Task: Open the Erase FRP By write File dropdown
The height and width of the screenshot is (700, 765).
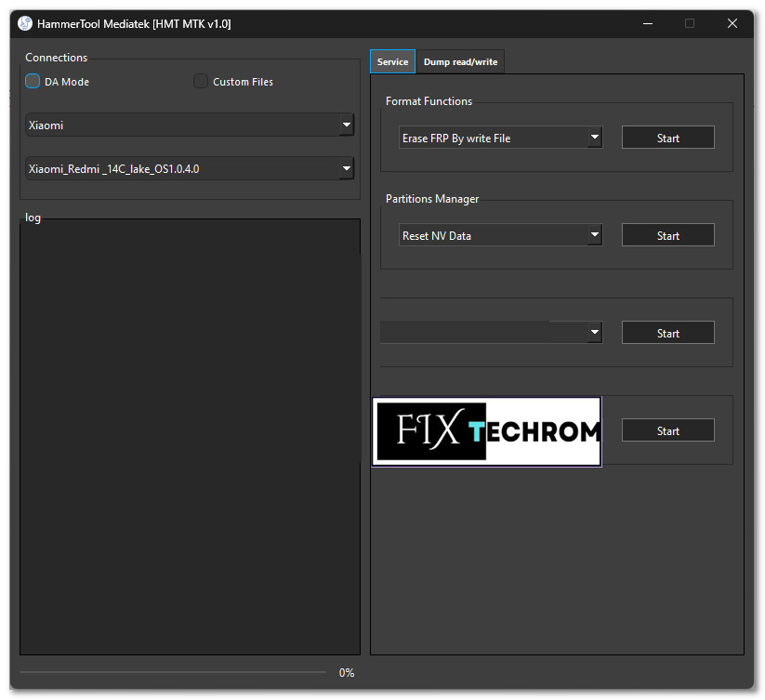Action: point(501,139)
